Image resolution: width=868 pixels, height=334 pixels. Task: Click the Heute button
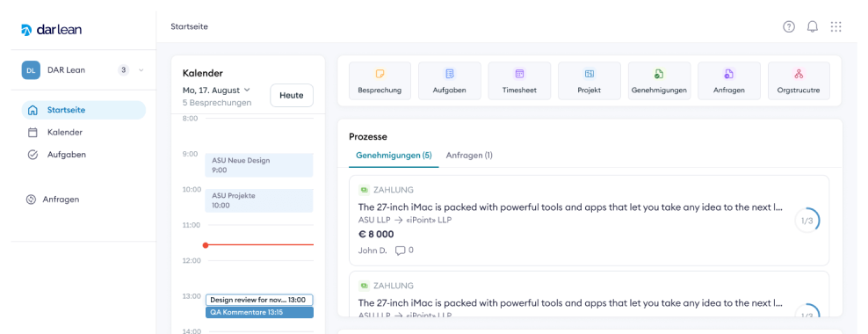tap(292, 95)
